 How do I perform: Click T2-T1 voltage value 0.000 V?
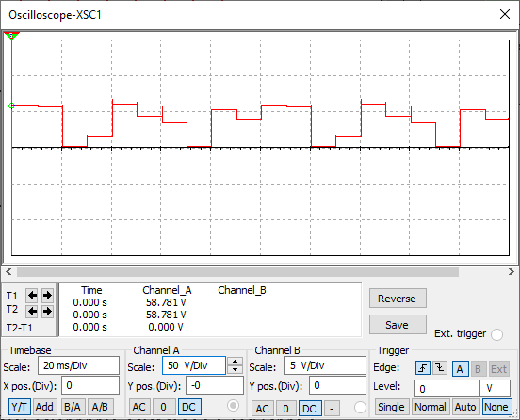pyautogui.click(x=166, y=327)
